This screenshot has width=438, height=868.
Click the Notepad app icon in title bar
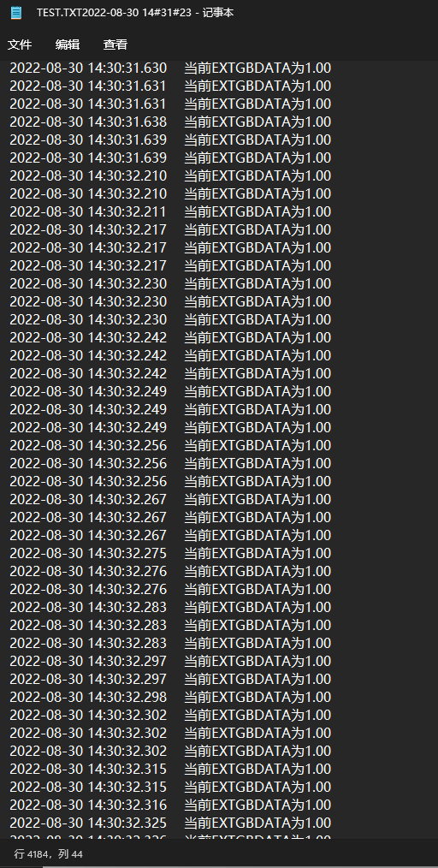[16, 12]
